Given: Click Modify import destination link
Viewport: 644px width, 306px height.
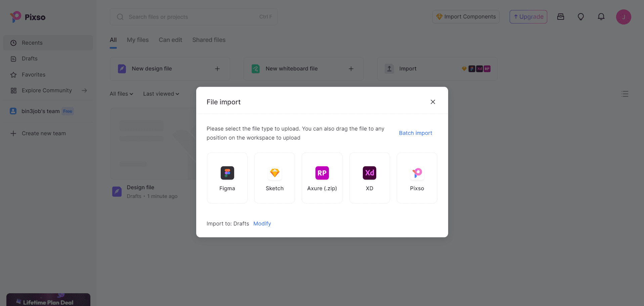Looking at the screenshot, I should (x=262, y=224).
